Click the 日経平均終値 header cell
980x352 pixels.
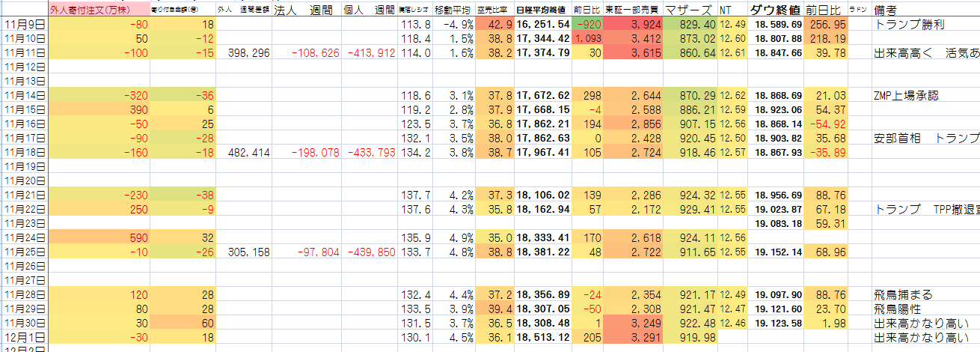tap(543, 10)
